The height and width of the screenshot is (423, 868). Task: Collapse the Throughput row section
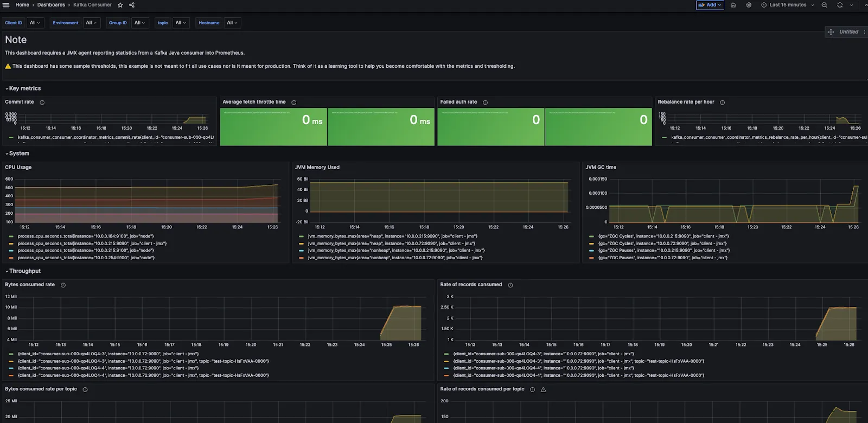click(x=24, y=271)
